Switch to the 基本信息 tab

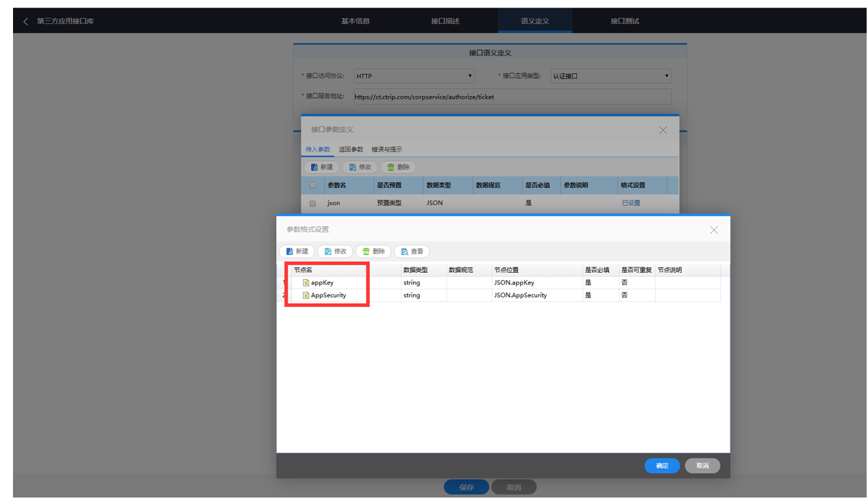(356, 21)
